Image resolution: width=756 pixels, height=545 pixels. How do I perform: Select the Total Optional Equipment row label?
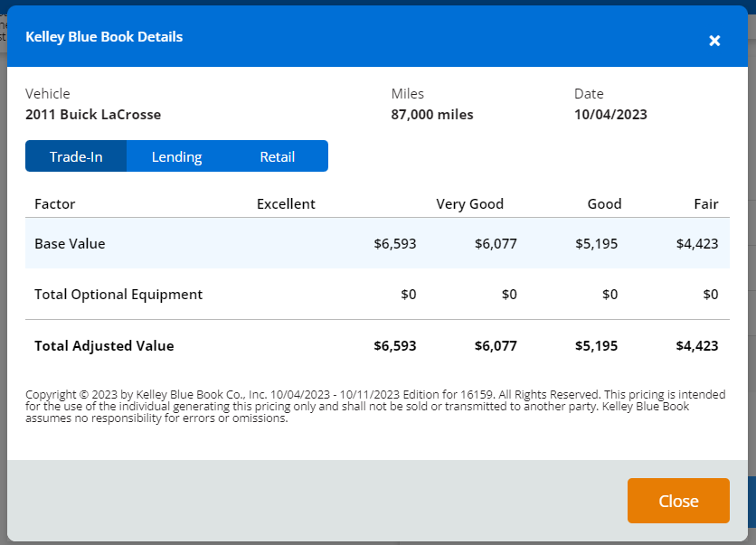(x=118, y=295)
